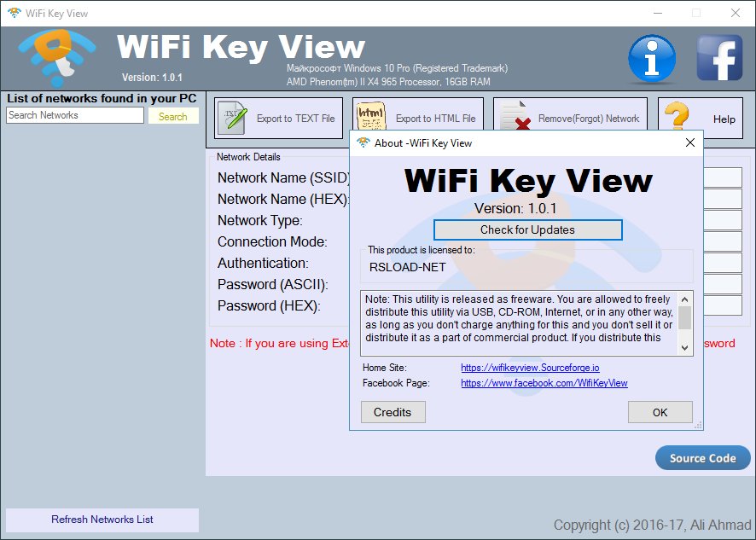
Task: Click the Connection Mode label
Action: tap(272, 242)
